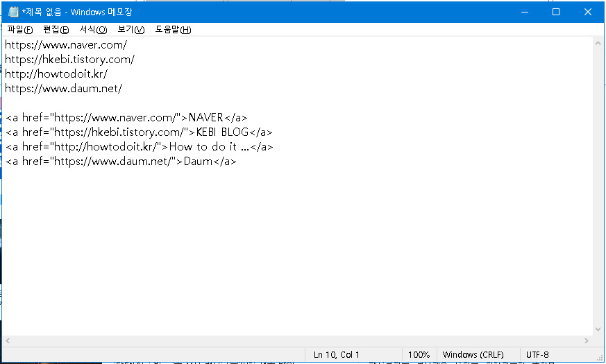Click the vertical scrollbar down arrow
606x364 pixels.
point(598,329)
